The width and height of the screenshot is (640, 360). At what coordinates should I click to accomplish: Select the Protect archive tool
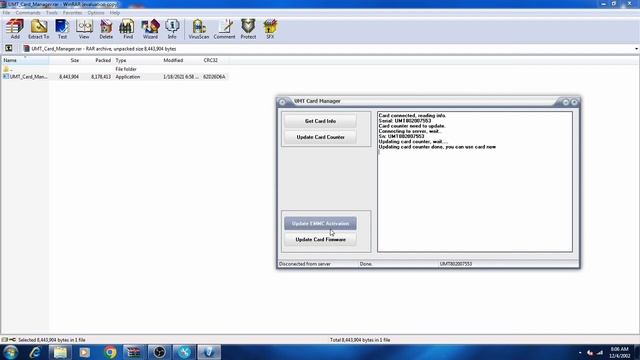[x=248, y=29]
